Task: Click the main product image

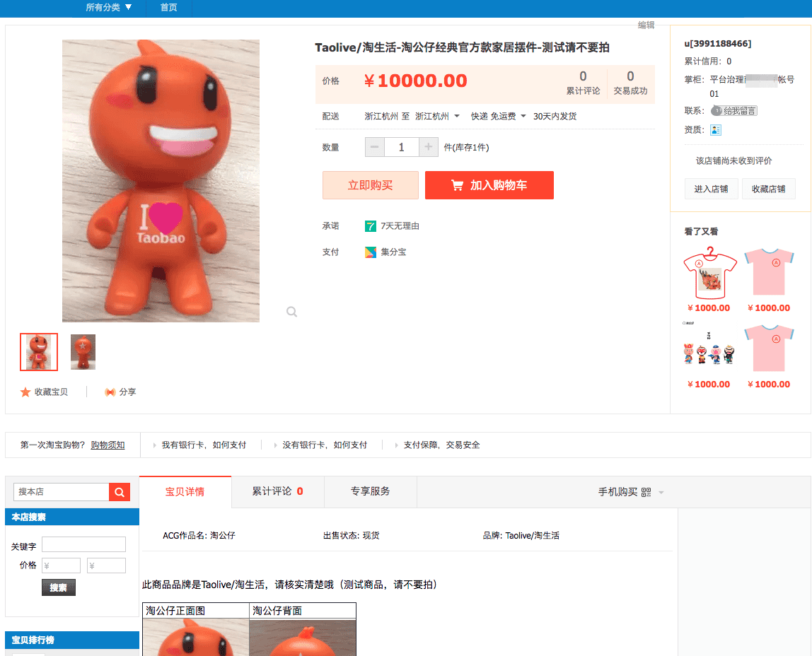Action: 161,181
